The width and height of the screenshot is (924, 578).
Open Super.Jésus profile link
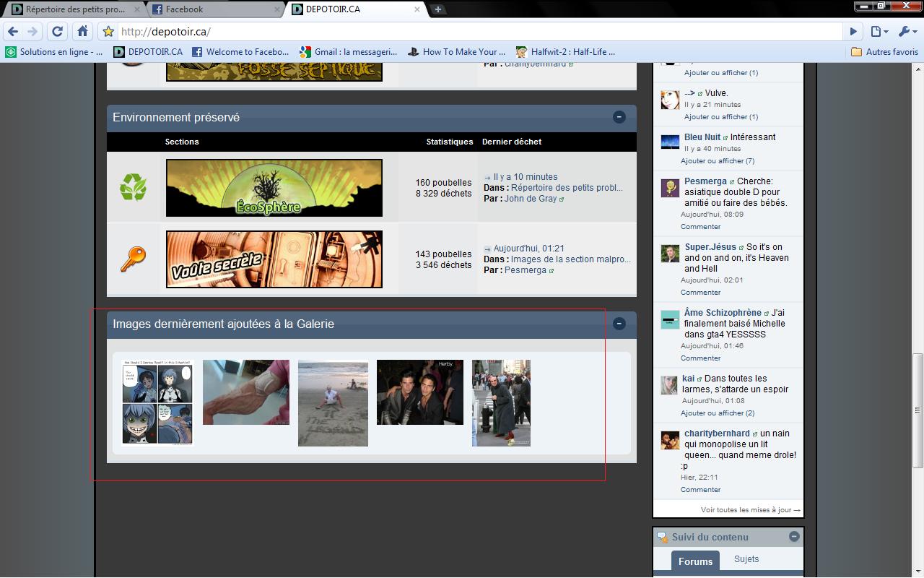point(710,247)
